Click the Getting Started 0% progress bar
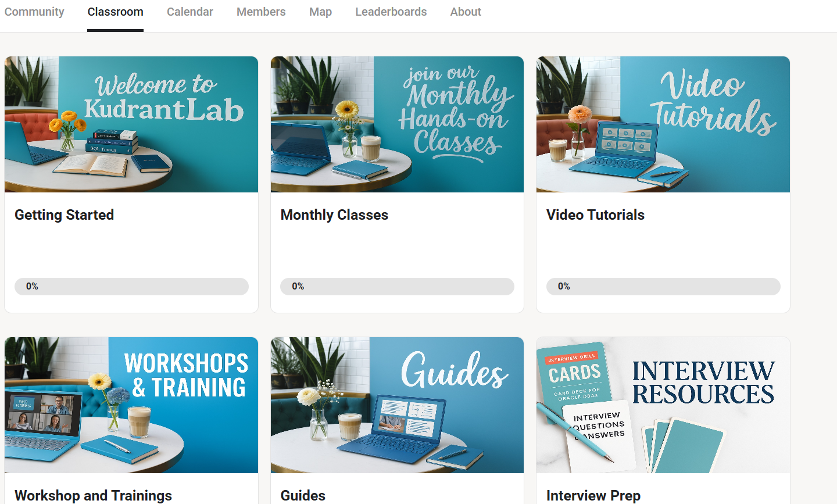The image size is (837, 504). coord(131,287)
